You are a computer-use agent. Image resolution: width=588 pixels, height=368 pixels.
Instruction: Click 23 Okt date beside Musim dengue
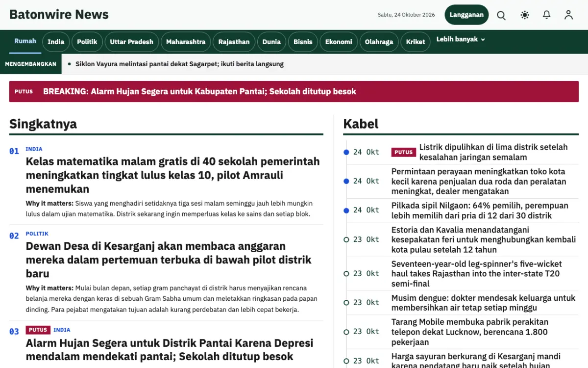tap(366, 303)
